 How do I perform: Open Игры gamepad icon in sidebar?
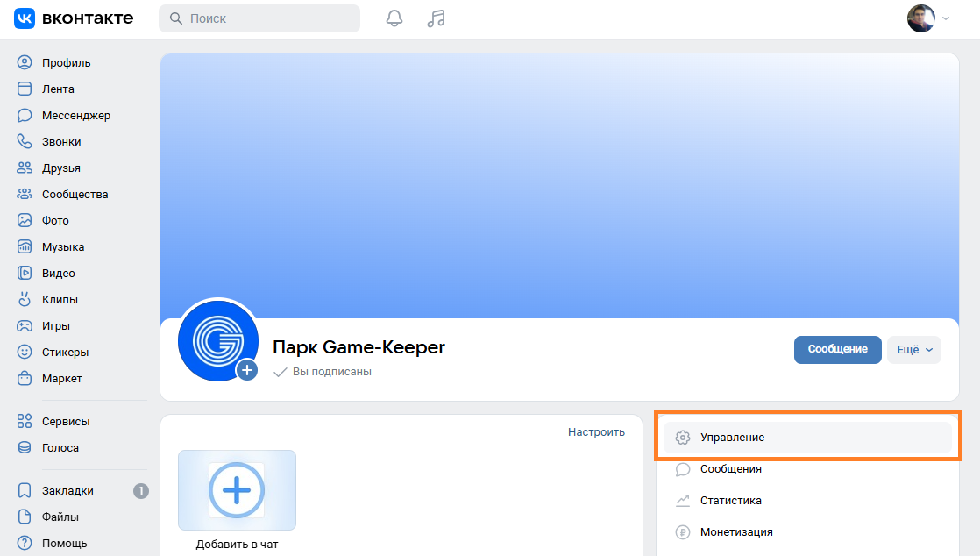(25, 326)
